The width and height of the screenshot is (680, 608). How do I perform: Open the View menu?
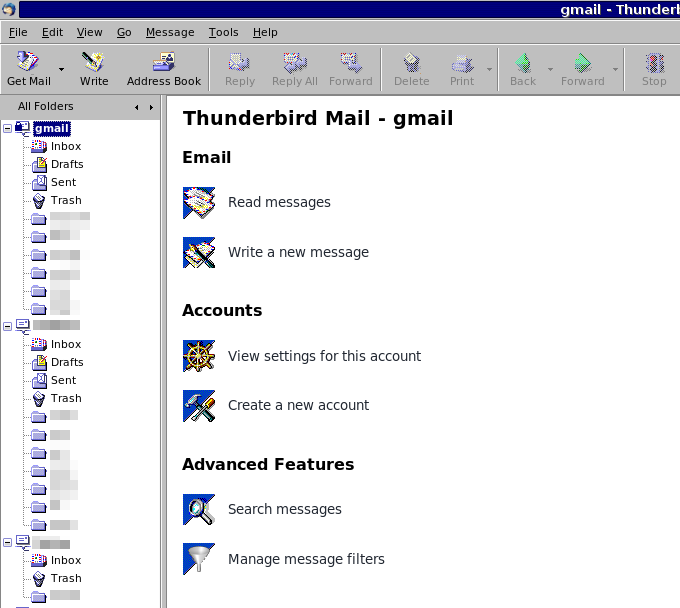pos(90,32)
